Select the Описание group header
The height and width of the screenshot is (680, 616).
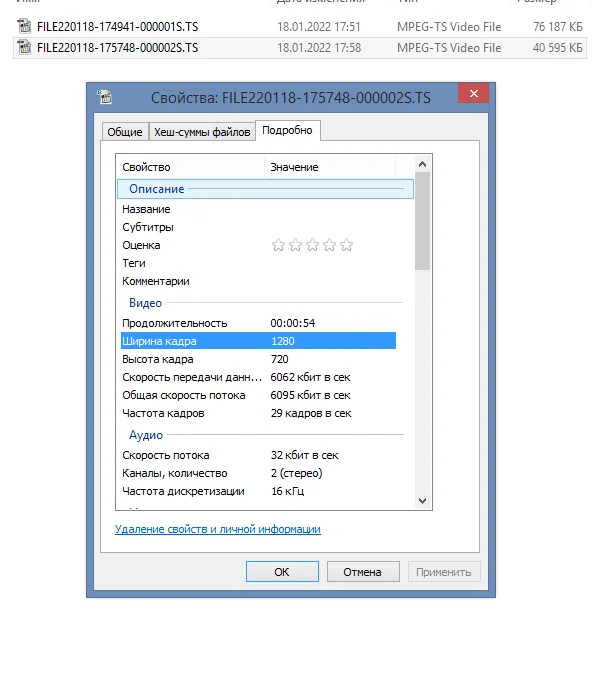pos(265,189)
